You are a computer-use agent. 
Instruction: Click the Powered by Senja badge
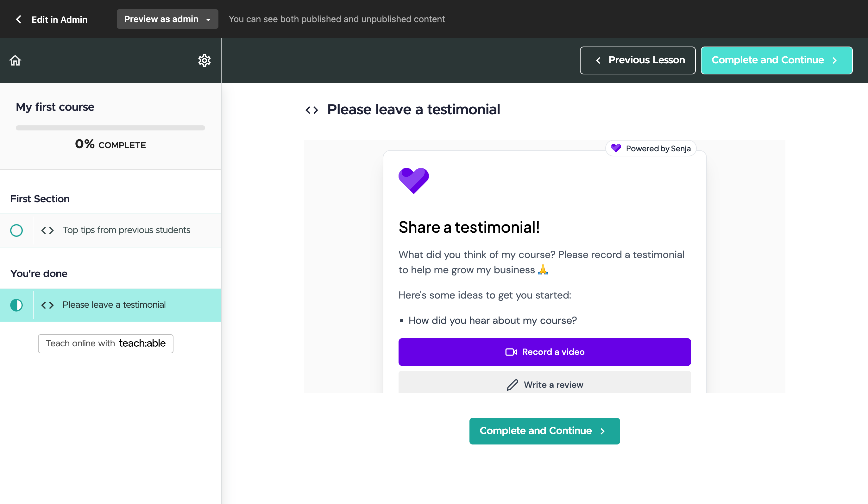651,148
